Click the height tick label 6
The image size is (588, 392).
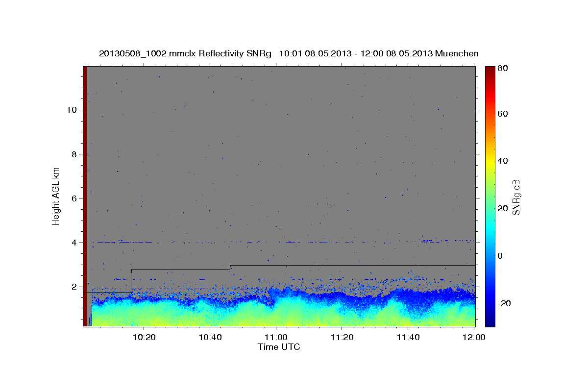pos(74,198)
